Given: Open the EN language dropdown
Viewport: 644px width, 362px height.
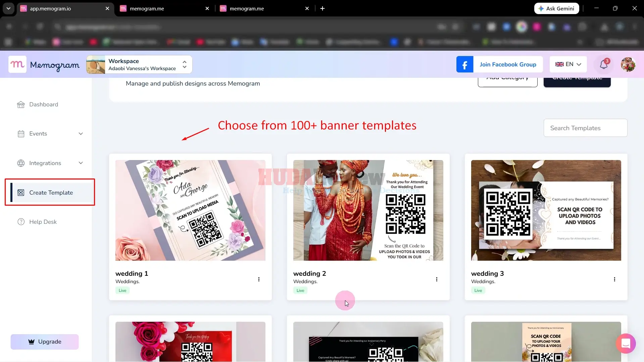Looking at the screenshot, I should (x=568, y=64).
